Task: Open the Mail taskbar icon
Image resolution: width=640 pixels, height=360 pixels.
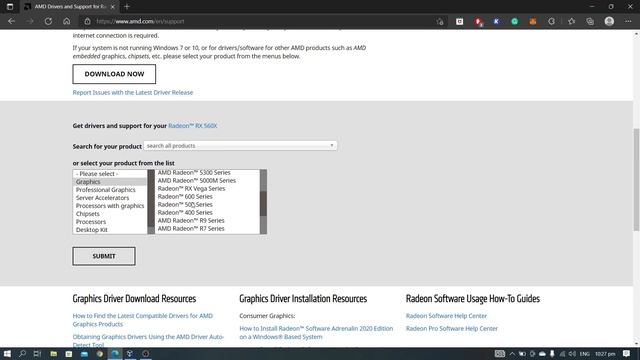Action: (x=84, y=354)
